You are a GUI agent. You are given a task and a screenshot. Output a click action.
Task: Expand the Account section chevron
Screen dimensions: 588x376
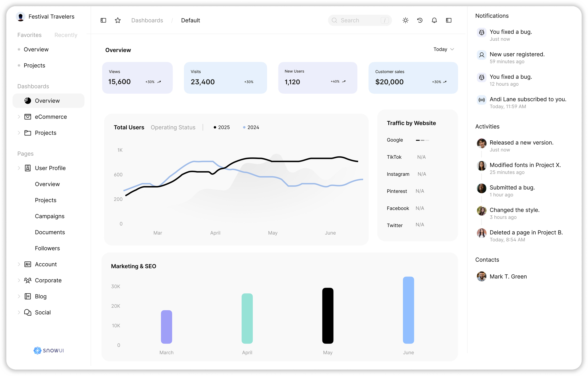tap(19, 264)
